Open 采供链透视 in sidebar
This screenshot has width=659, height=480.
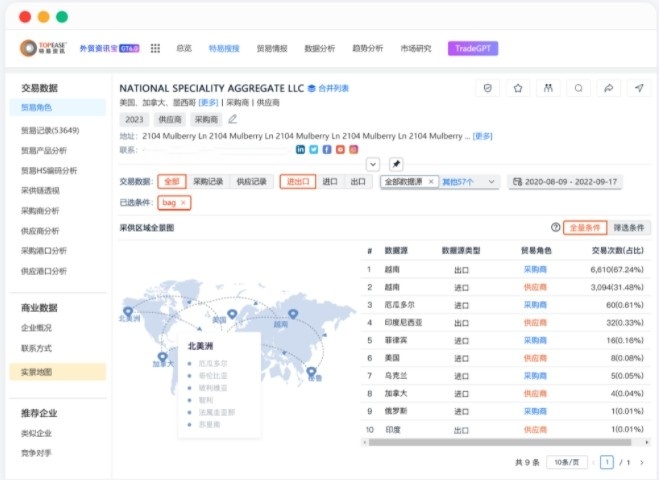(40, 190)
